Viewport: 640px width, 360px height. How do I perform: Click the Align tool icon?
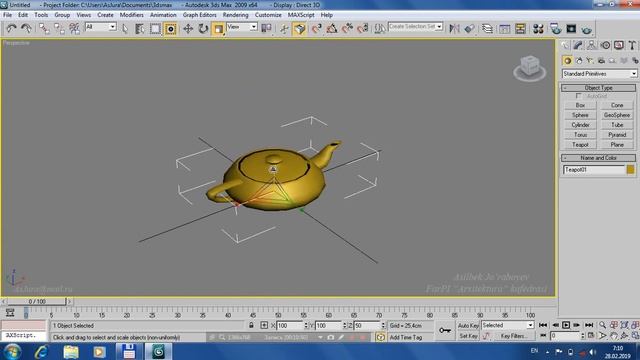point(469,29)
